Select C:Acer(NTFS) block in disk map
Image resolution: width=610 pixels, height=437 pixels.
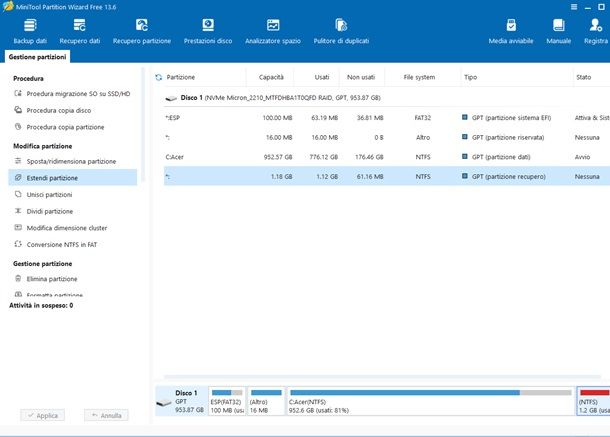click(x=431, y=401)
